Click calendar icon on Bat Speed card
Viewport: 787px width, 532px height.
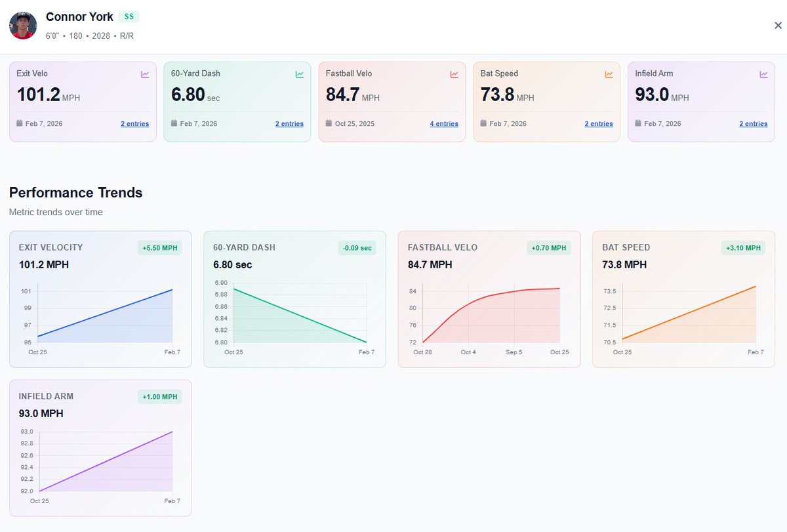coord(484,123)
